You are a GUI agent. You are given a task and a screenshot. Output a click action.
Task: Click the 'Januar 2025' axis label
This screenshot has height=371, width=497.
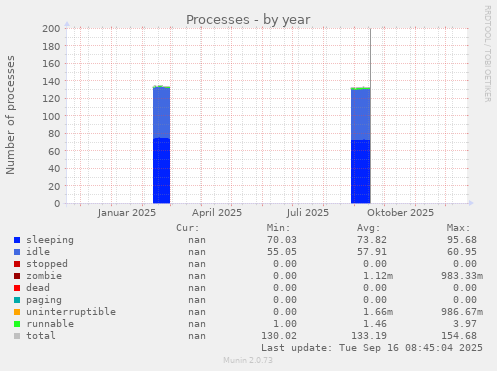click(127, 213)
